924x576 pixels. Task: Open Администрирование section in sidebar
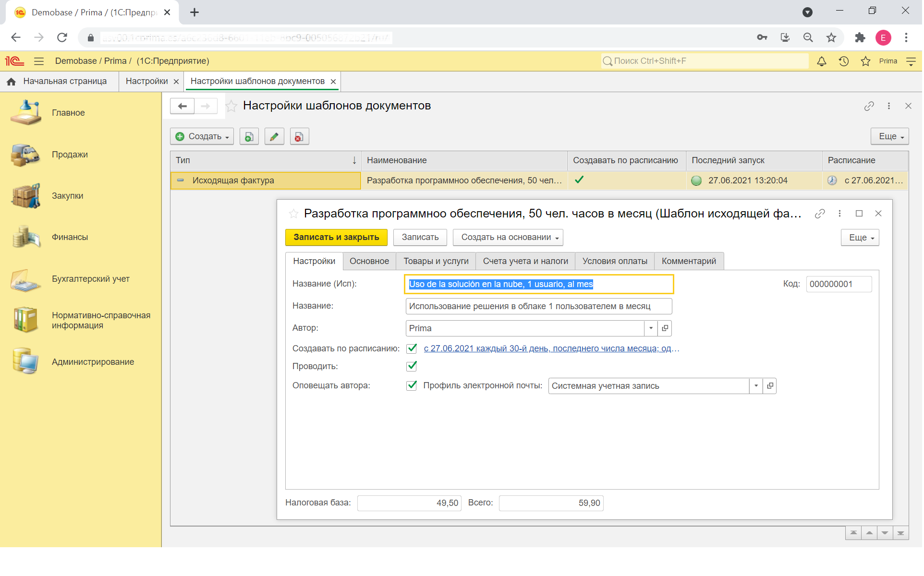(93, 362)
